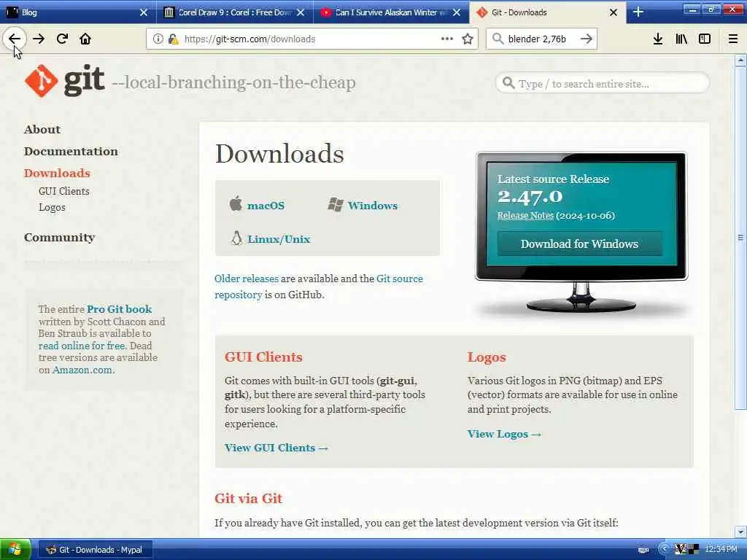The height and width of the screenshot is (560, 747).
Task: Click View Logos link
Action: (504, 435)
